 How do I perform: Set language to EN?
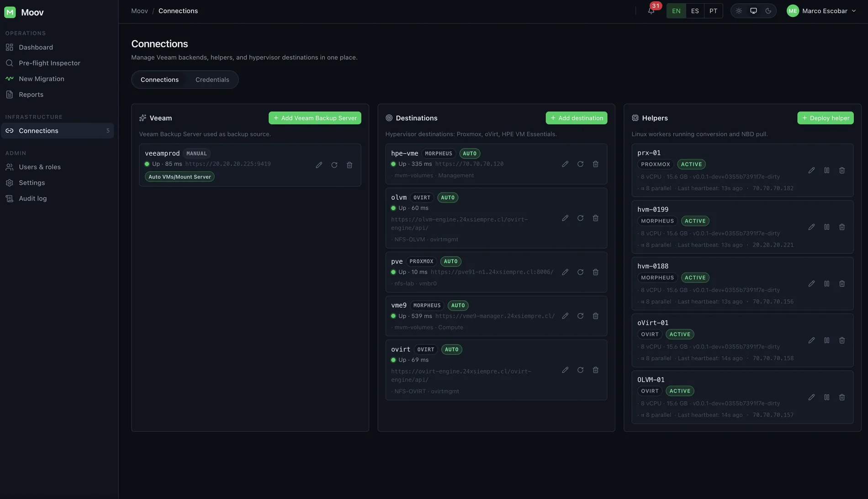coord(676,11)
